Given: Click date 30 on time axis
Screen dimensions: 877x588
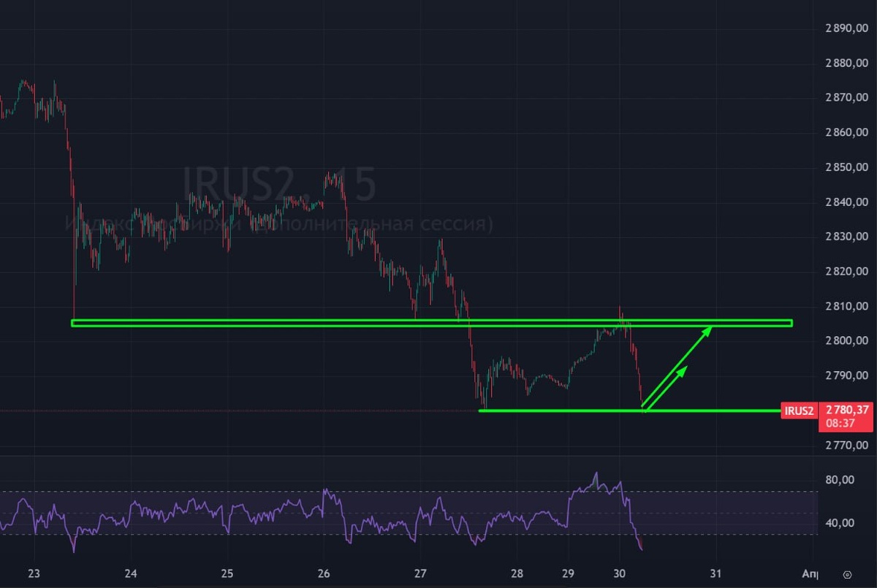Looking at the screenshot, I should click(x=620, y=573).
